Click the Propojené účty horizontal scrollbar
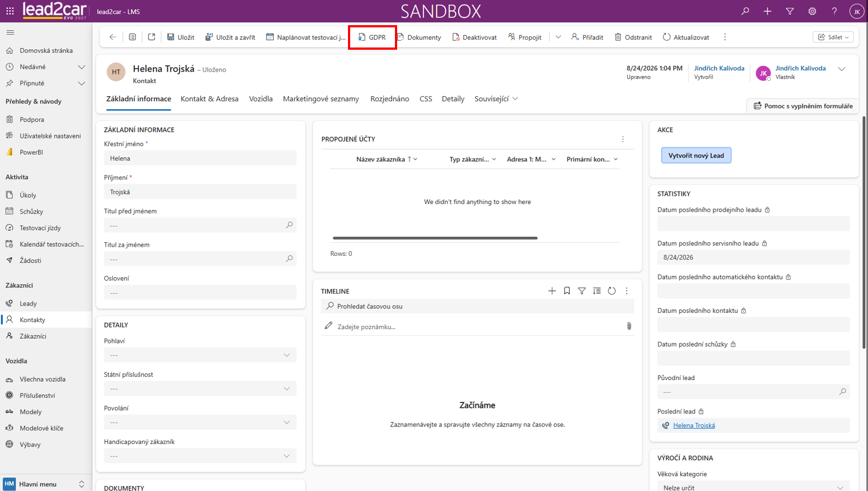Viewport: 868px width, 491px height. click(435, 238)
